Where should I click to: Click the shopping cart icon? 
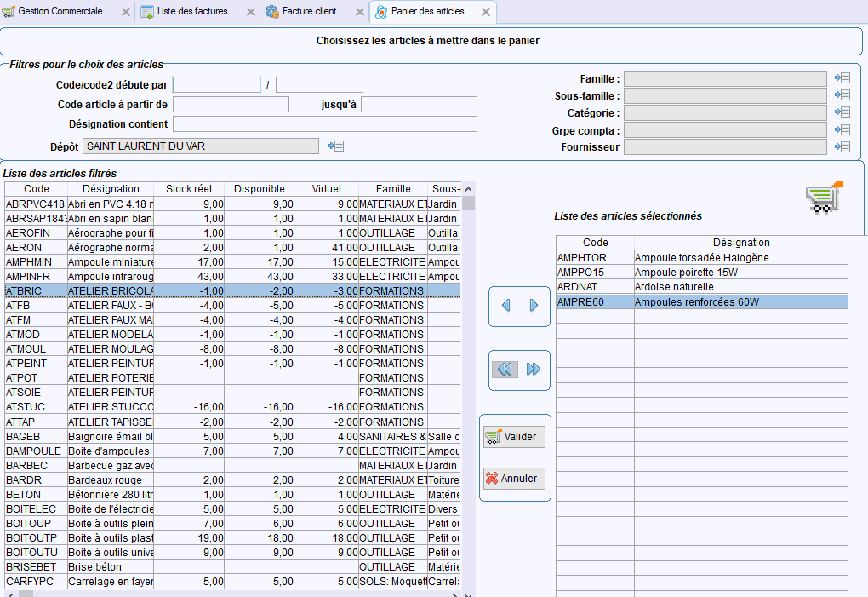823,198
